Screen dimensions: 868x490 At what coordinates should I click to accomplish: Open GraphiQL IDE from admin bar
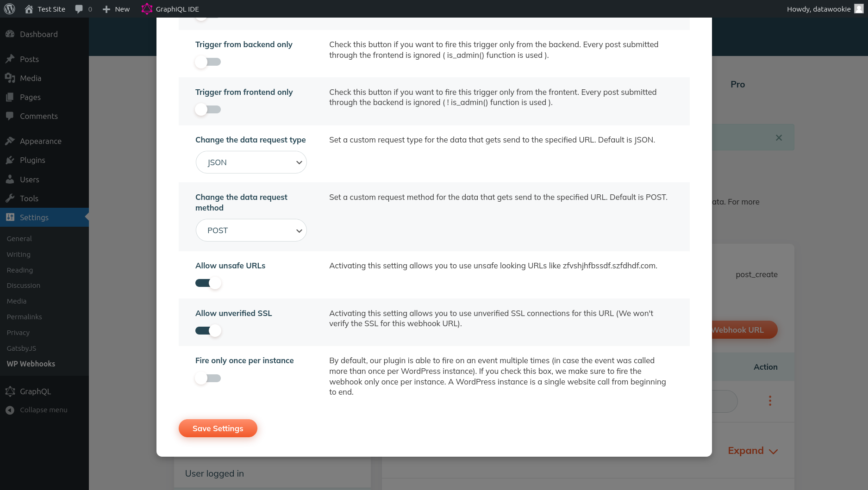tap(170, 9)
